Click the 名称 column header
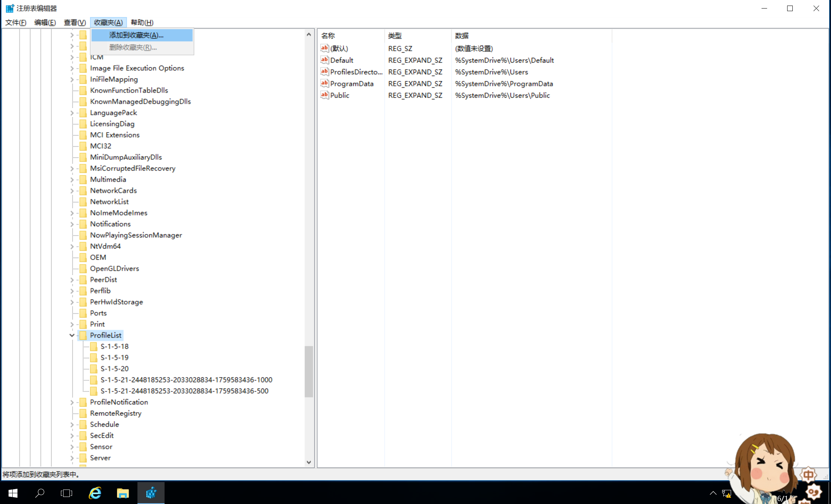831x504 pixels. pos(328,36)
